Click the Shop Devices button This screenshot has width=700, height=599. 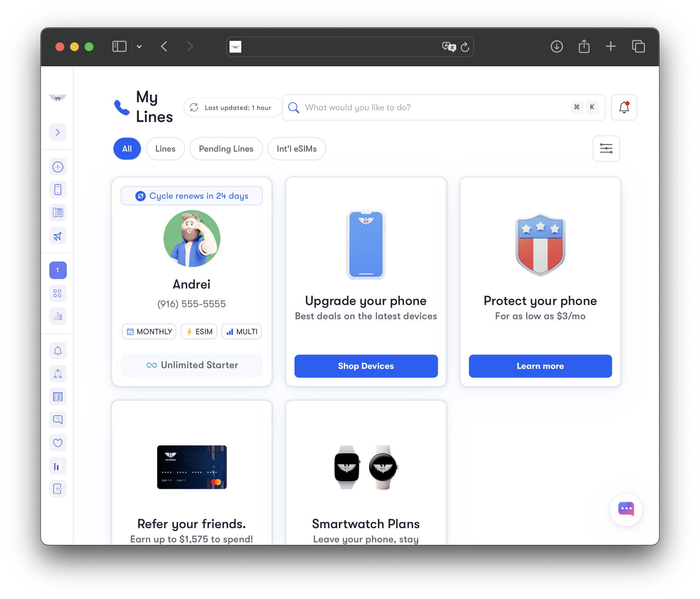click(366, 366)
